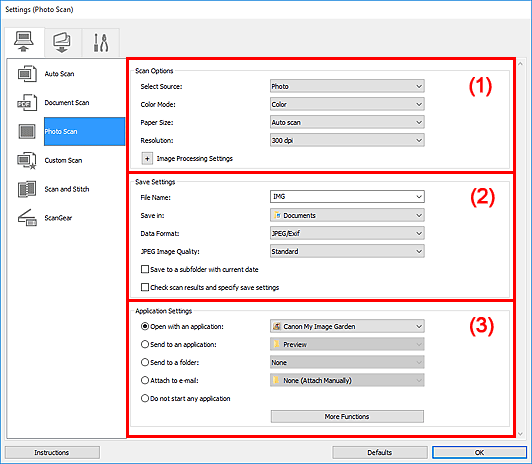532x464 pixels.
Task: Click the Auto Scan icon
Action: coord(27,74)
